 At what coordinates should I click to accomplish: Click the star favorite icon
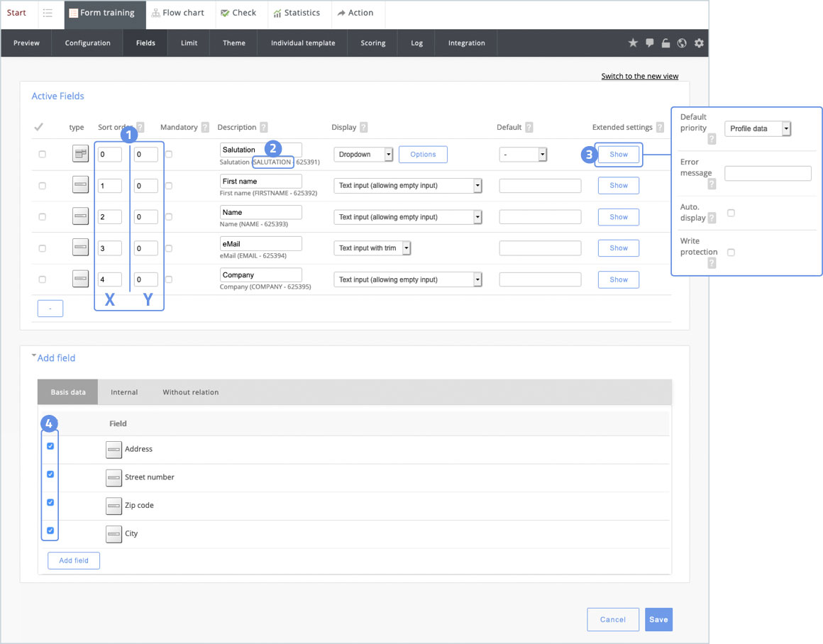pyautogui.click(x=633, y=43)
